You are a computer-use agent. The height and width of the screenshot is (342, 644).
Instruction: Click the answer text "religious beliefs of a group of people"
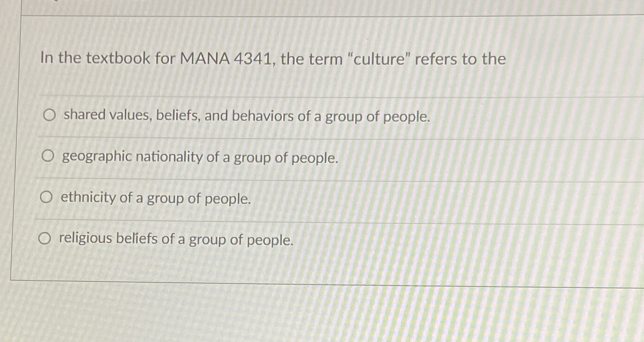175,239
